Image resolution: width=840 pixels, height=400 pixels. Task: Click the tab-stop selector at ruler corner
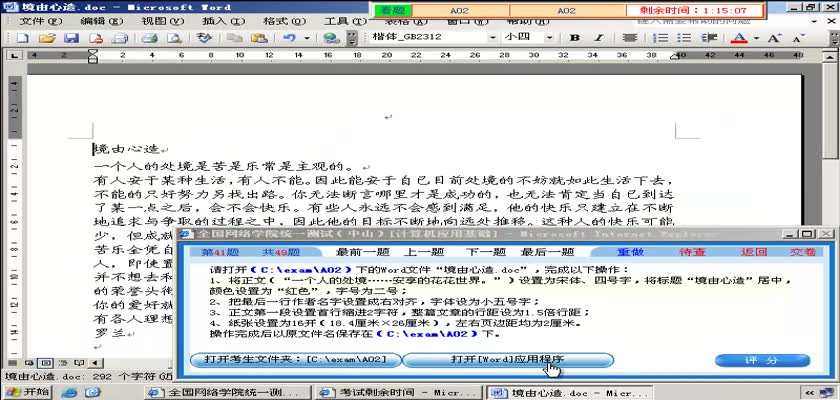pos(14,55)
